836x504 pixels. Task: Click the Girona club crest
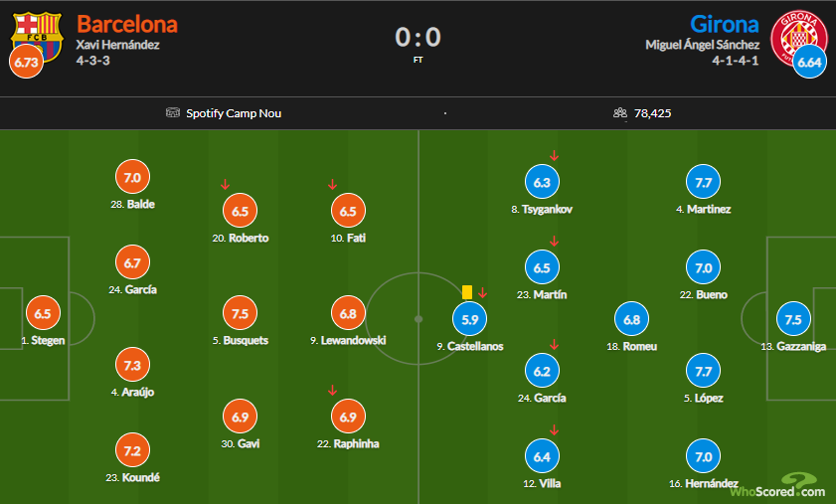797,32
